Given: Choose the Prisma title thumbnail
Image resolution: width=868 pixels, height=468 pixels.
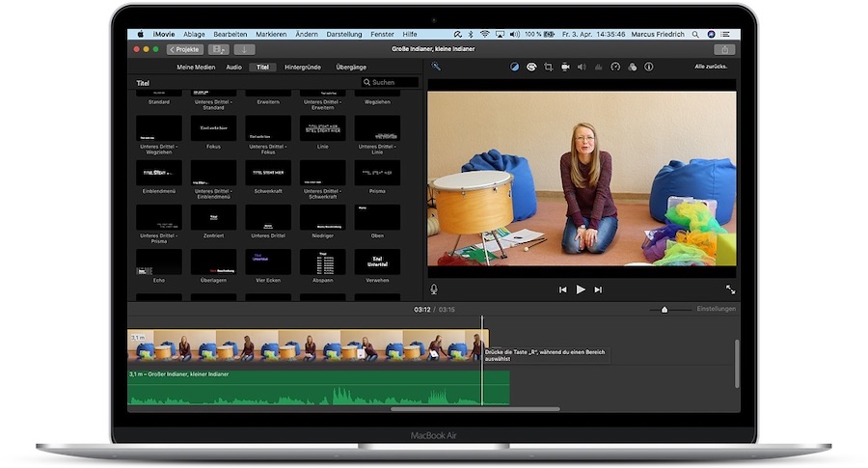Looking at the screenshot, I should [x=377, y=174].
